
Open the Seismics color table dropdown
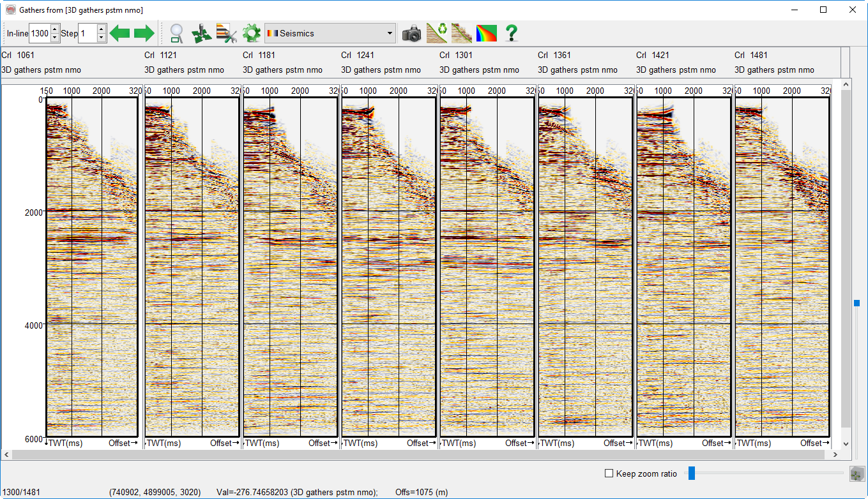tap(330, 33)
